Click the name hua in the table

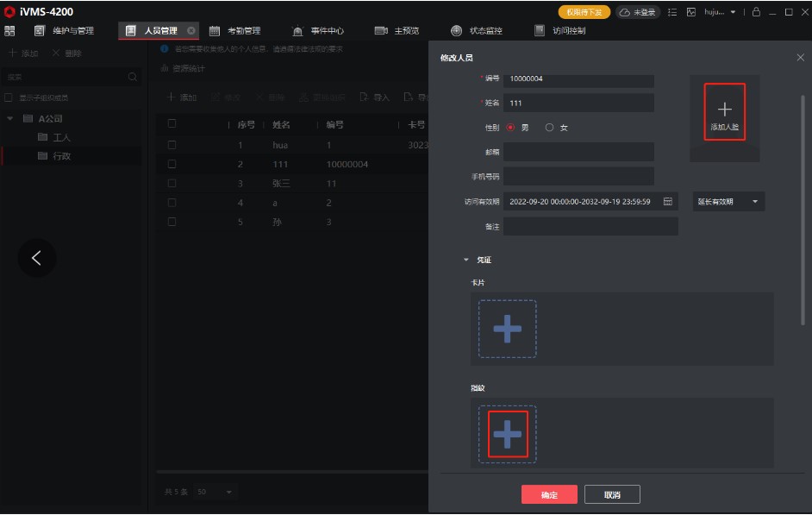(x=280, y=145)
